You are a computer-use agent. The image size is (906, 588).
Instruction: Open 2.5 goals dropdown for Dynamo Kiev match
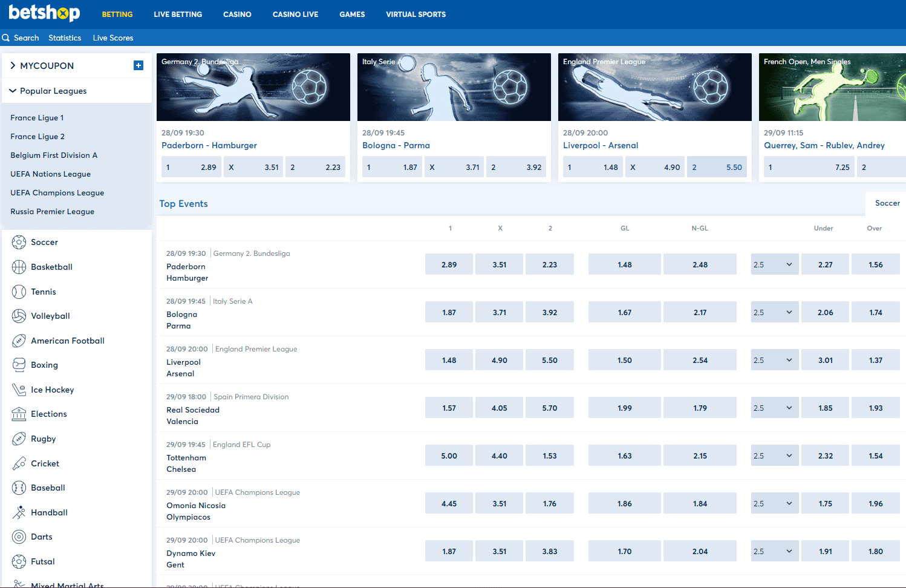[775, 551]
